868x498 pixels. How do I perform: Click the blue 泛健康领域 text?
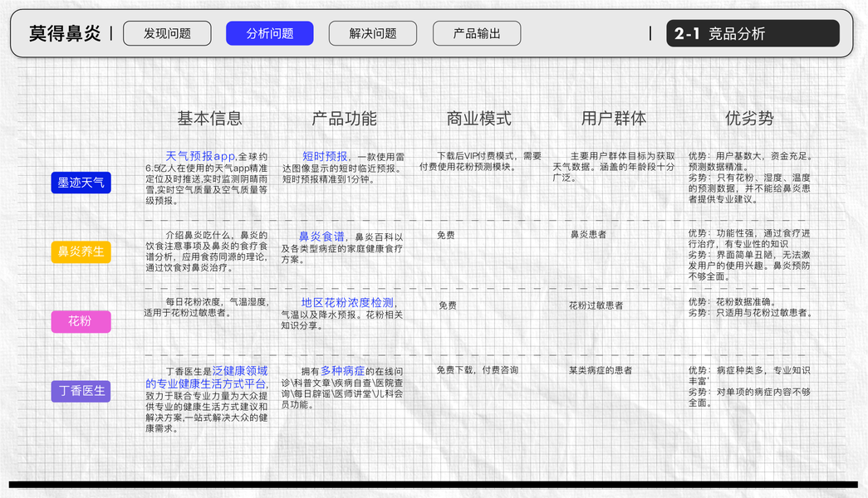coord(240,371)
